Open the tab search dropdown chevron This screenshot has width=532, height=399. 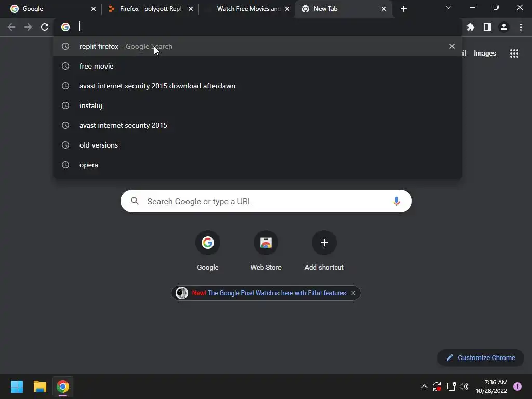coord(448,7)
